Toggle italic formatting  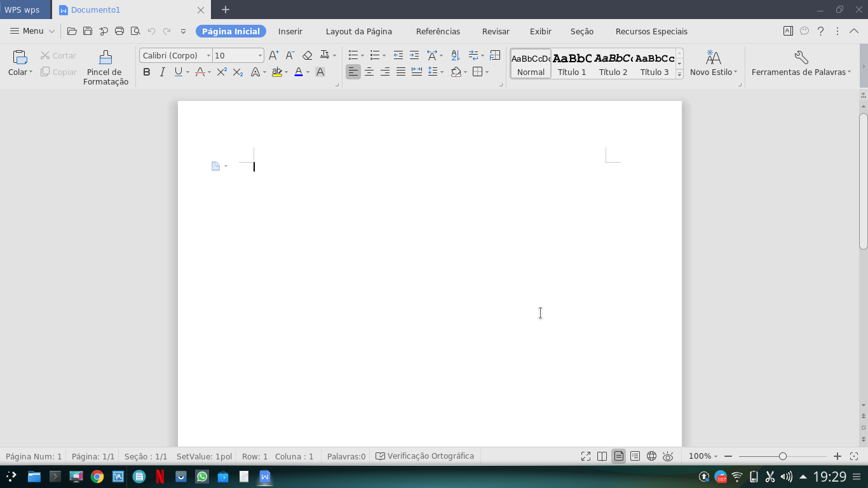[x=163, y=72]
